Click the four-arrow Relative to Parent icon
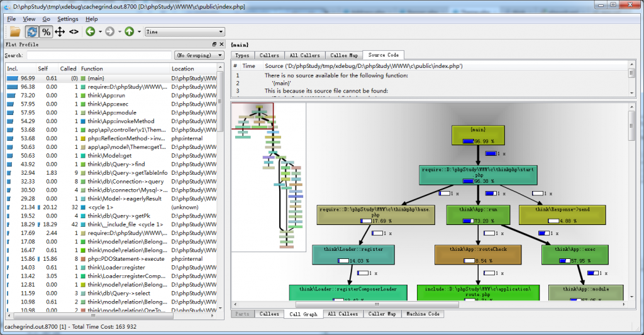Image resolution: width=644 pixels, height=335 pixels. click(60, 31)
